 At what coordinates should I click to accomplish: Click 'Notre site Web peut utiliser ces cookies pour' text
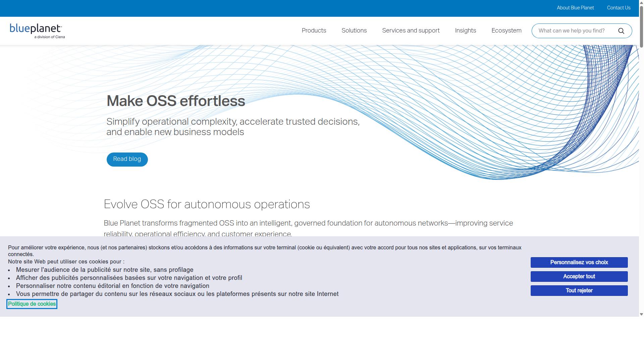pos(66,262)
